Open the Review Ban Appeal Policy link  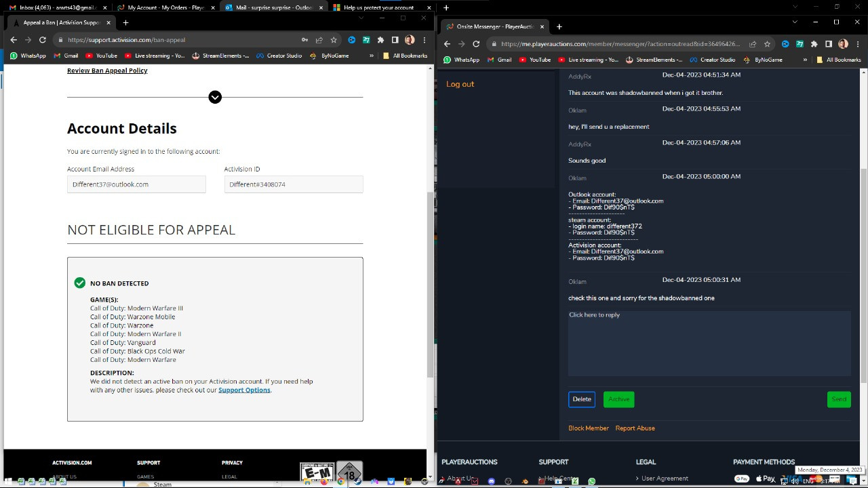107,70
